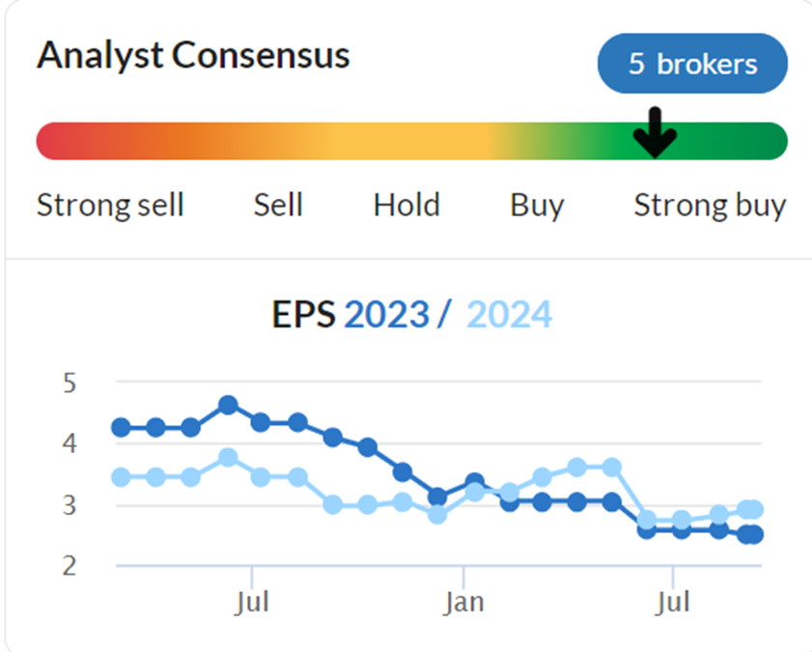Screen dimensions: 812x652
Task: Click the 5 brokers badge
Action: 692,64
